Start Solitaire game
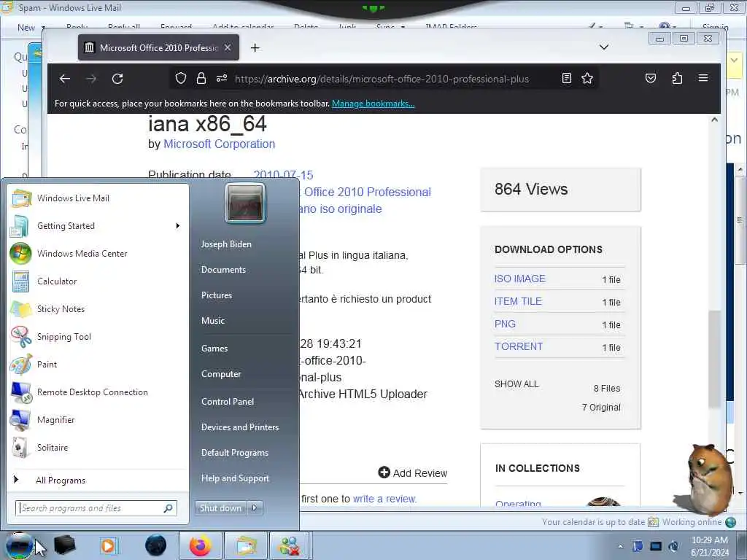Screen dimensions: 747x560 click(x=98, y=447)
